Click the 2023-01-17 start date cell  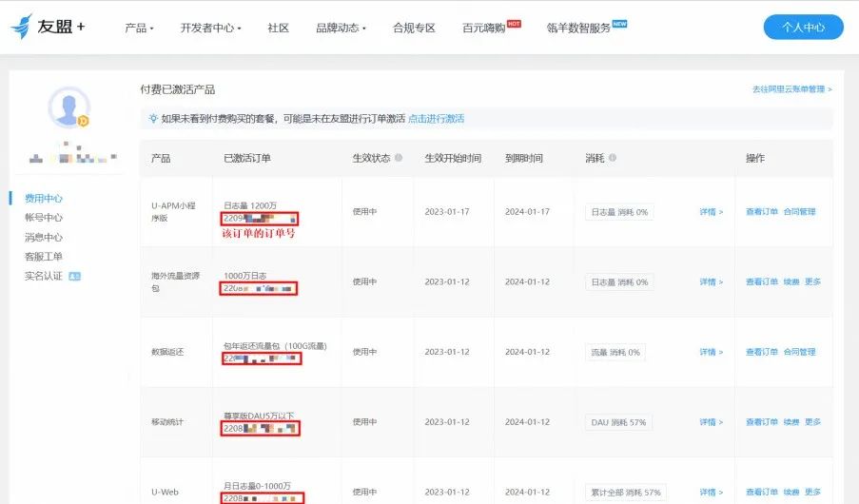447,211
